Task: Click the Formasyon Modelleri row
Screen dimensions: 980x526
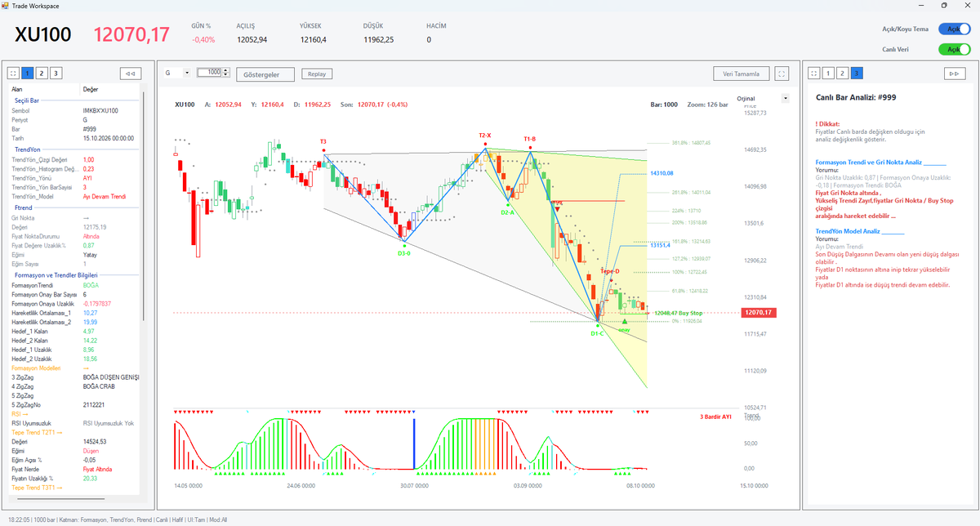Action: (x=76, y=368)
